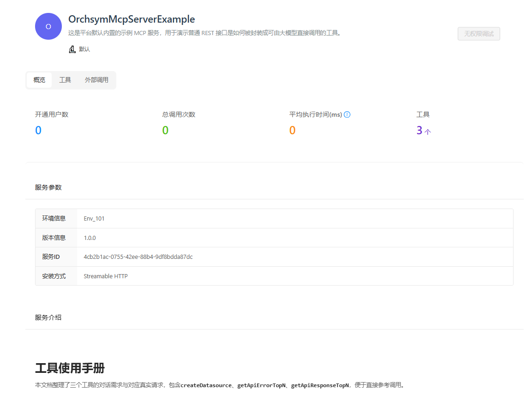The image size is (532, 395).
Task: Click the 服务ID UUID value
Action: [138, 257]
